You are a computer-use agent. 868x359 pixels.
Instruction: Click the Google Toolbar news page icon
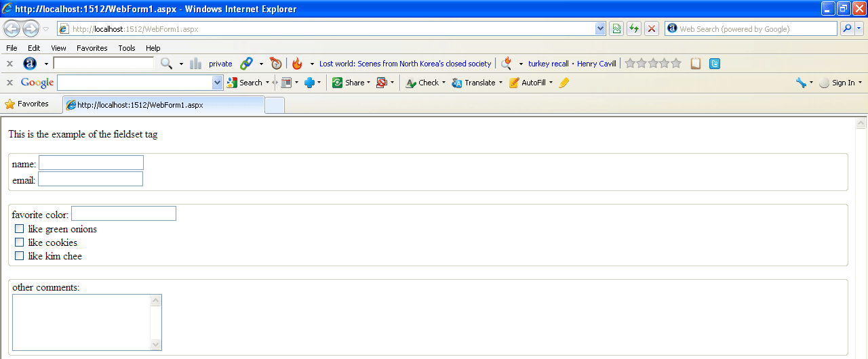pos(286,83)
